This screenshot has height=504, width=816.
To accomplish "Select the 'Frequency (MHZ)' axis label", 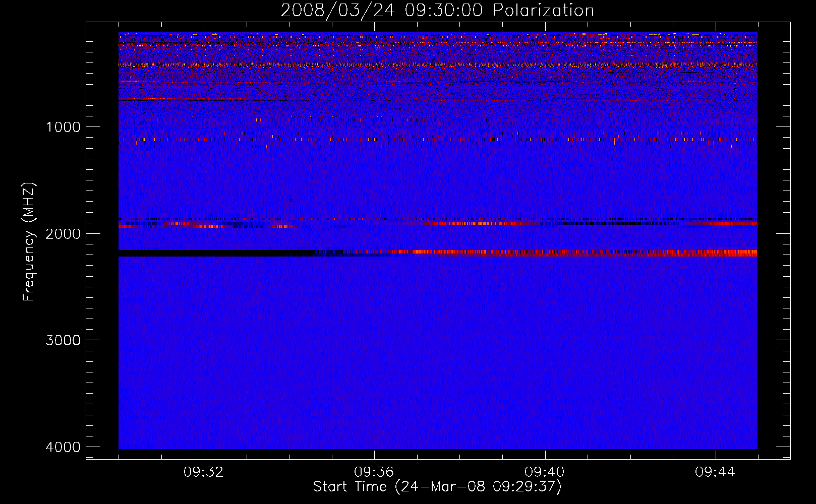I will 29,242.
